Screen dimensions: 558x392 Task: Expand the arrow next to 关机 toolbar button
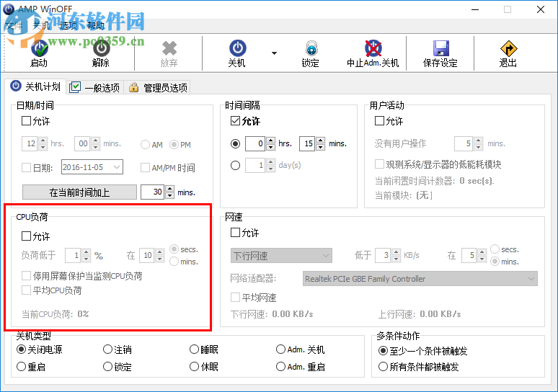pos(274,53)
